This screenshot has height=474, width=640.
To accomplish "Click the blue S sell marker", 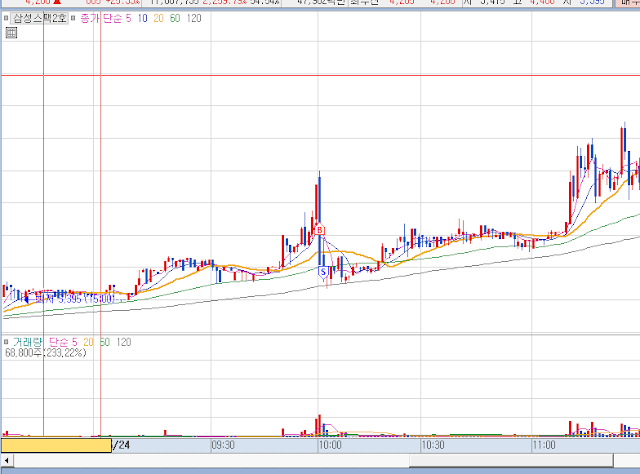I will pyautogui.click(x=323, y=272).
